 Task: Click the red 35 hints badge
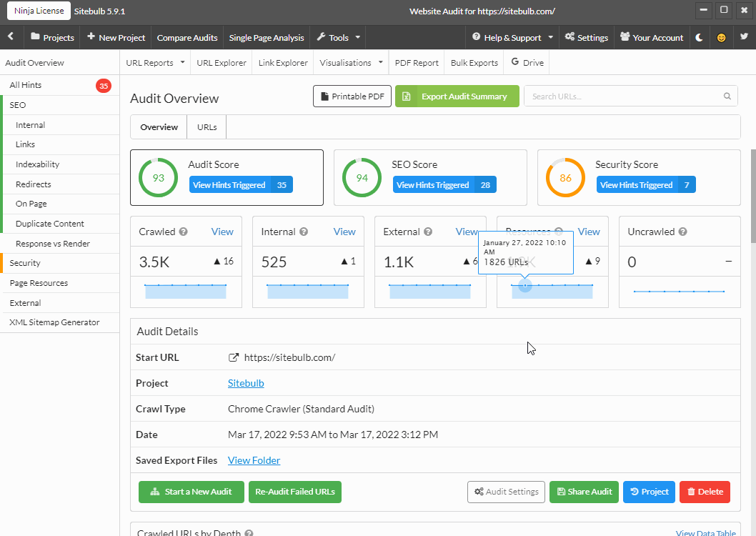(103, 86)
